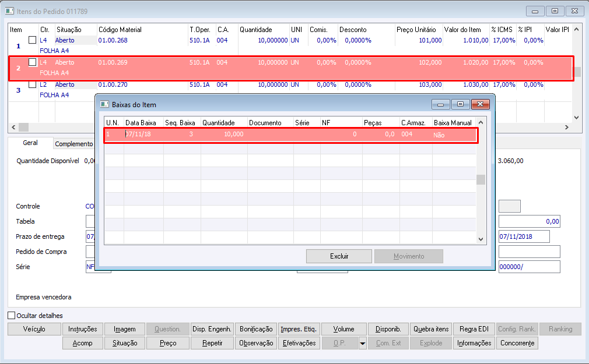Click the Disponib. button
Screen dimensions: 589x364
click(x=388, y=329)
